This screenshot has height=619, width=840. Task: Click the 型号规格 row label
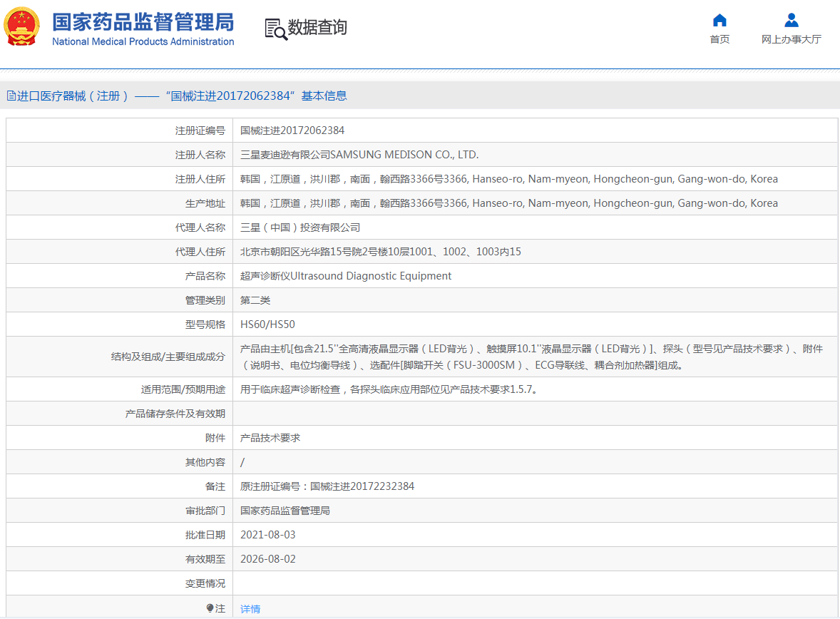pos(205,324)
